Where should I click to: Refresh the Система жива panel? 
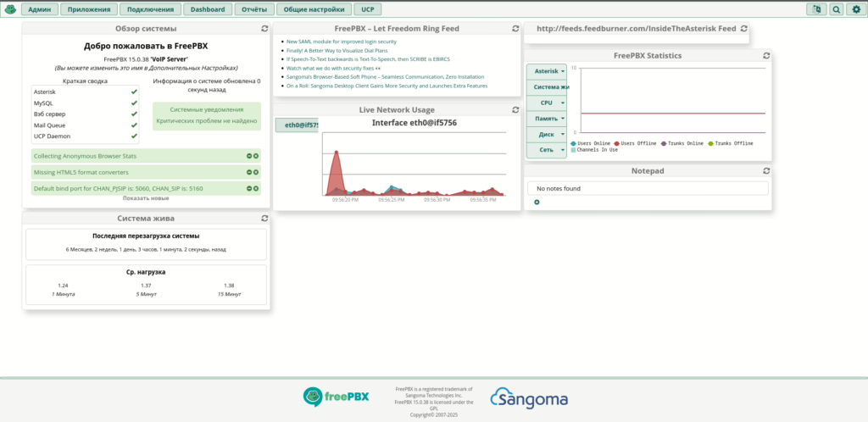264,218
